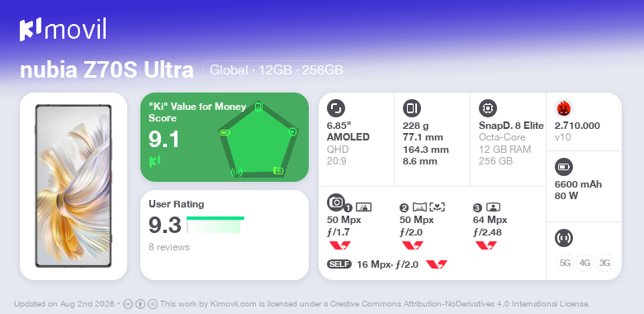Click the processor chip icon

point(488,108)
